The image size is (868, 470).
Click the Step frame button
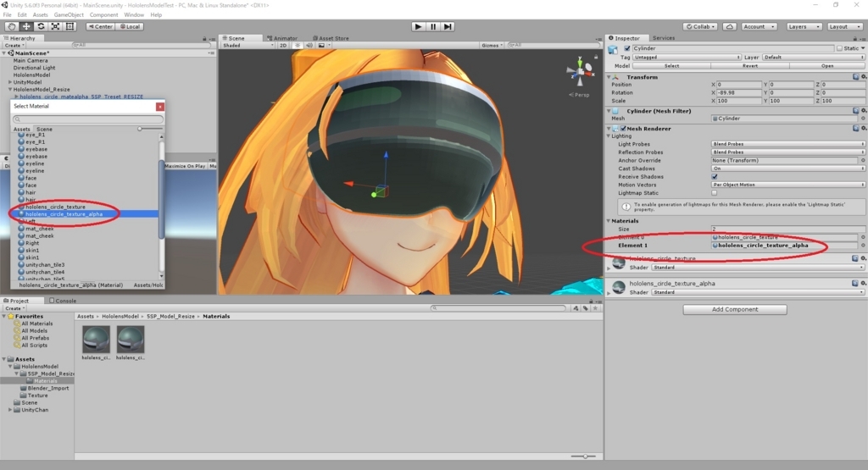[x=448, y=26]
